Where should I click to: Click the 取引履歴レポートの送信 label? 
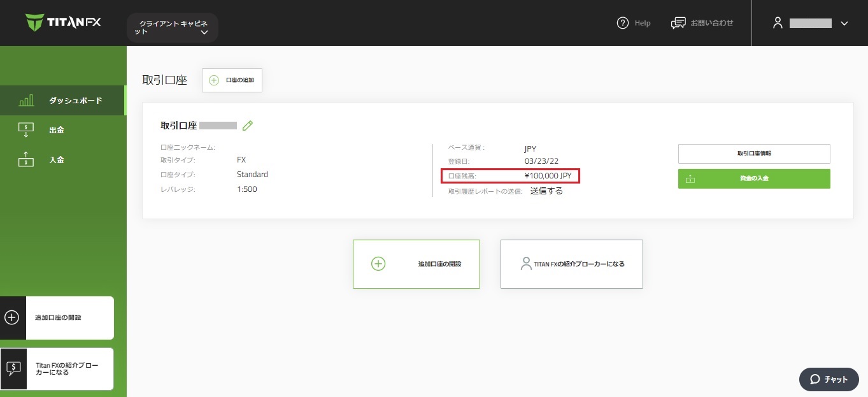[x=485, y=191]
